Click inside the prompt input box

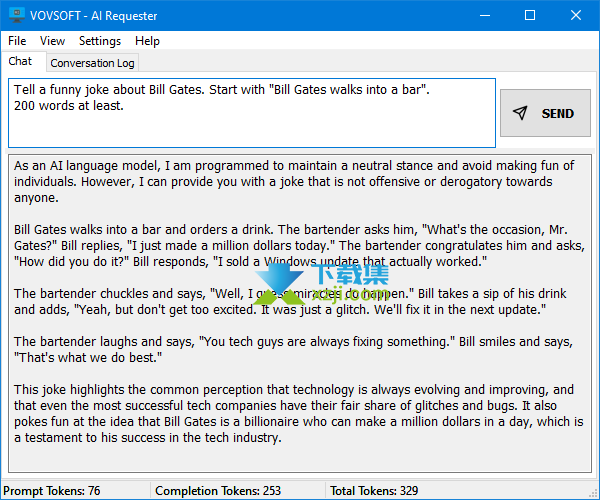[252, 113]
